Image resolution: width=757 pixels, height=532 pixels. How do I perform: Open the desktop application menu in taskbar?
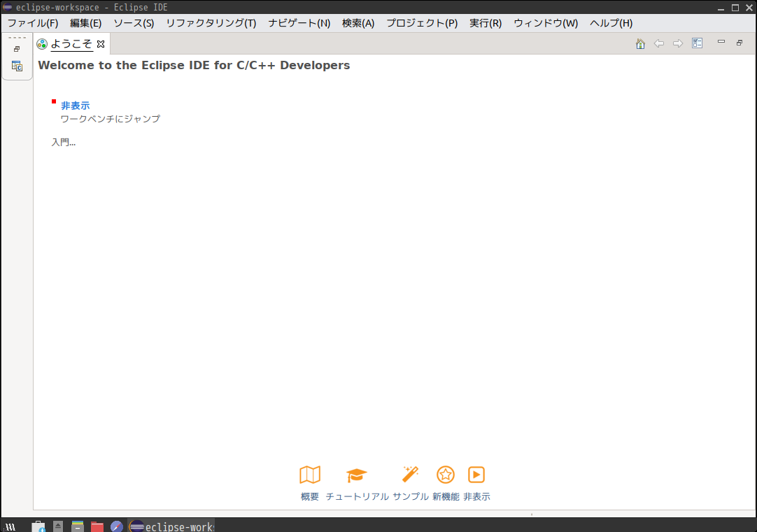tap(10, 526)
